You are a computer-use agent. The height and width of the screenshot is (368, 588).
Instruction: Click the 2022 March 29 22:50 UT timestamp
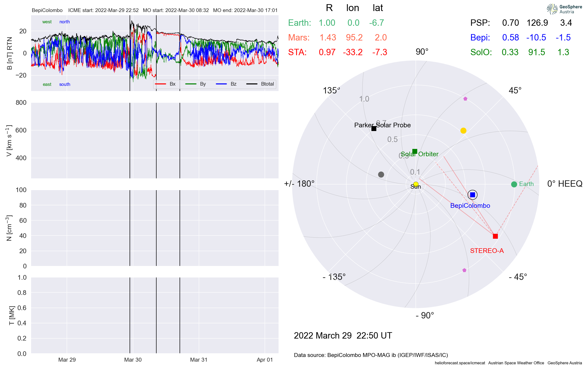[343, 336]
